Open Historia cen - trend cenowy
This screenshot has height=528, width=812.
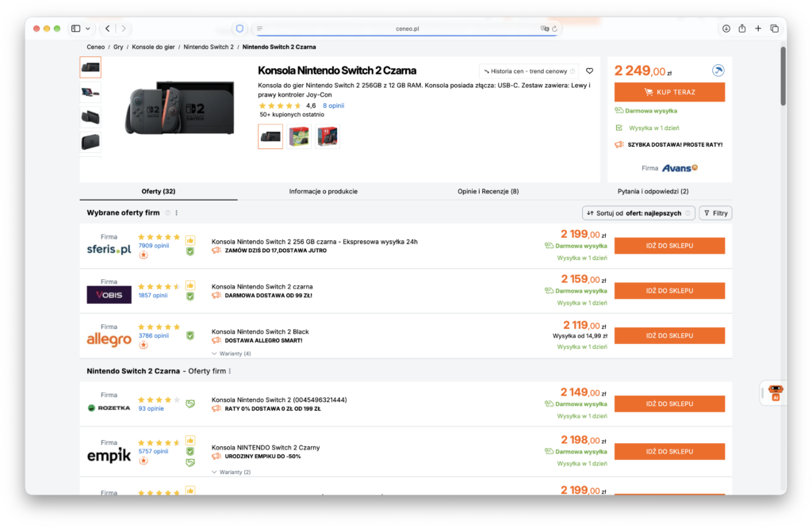click(529, 71)
